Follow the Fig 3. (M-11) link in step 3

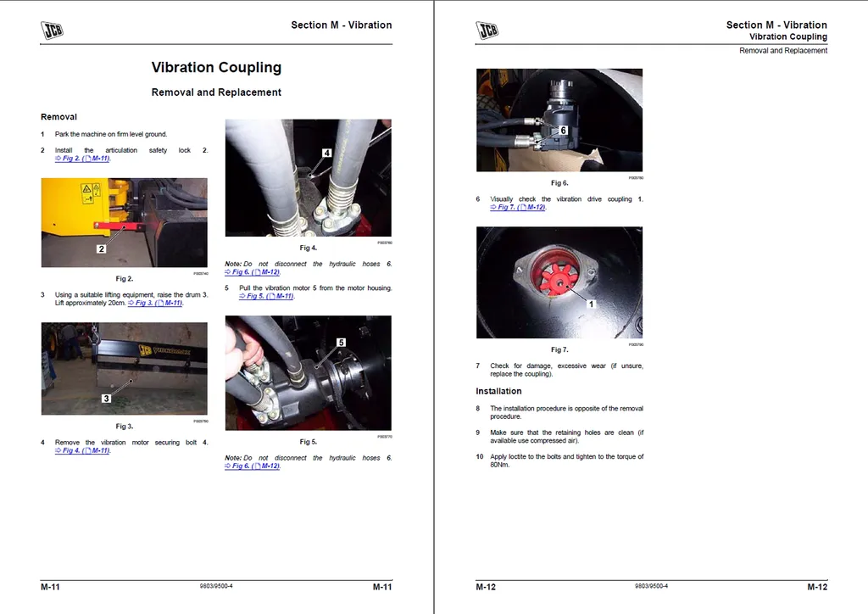coord(156,303)
